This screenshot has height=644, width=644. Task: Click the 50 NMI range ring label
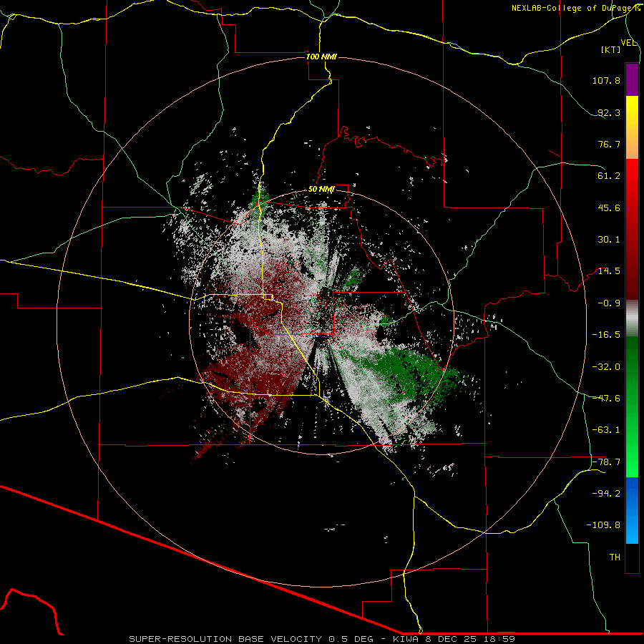321,190
